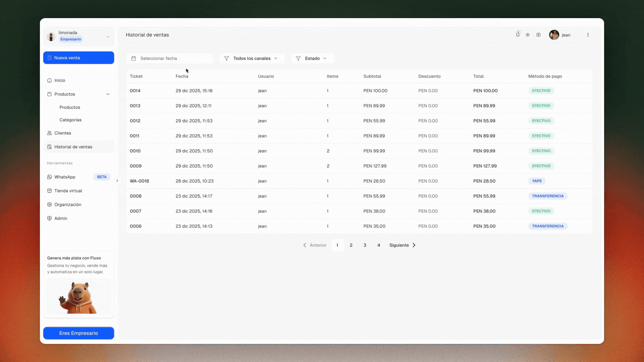Open the Estado filter dropdown
Viewport: 644px width, 362px height.
coord(312,58)
